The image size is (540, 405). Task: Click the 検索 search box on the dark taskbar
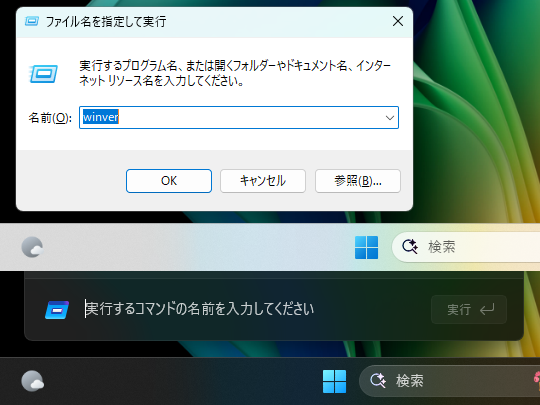449,381
